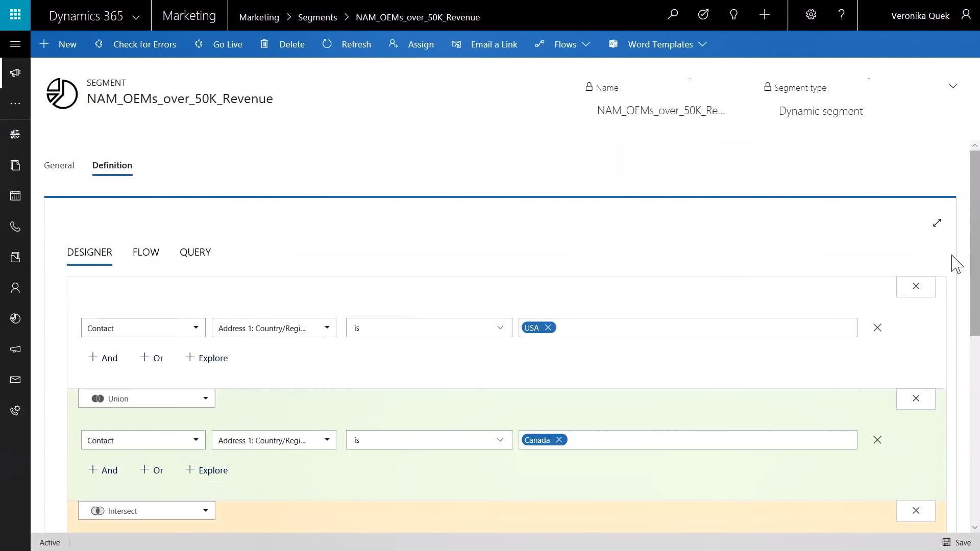
Task: Delete the Canada query row
Action: pyautogui.click(x=877, y=440)
